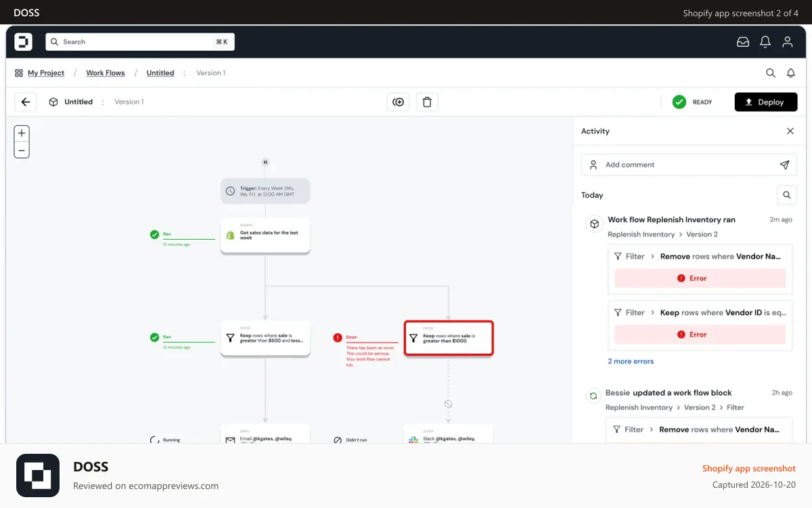Select the weekly Trigger block
Screen dimensions: 812x508
265,191
